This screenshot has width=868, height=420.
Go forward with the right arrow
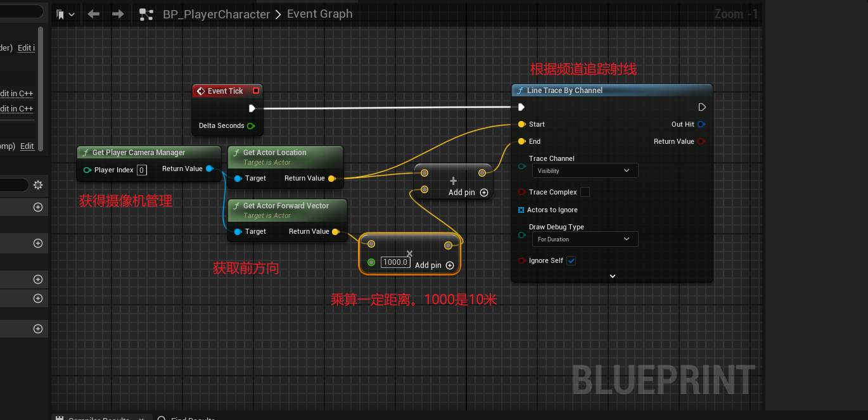tap(118, 14)
